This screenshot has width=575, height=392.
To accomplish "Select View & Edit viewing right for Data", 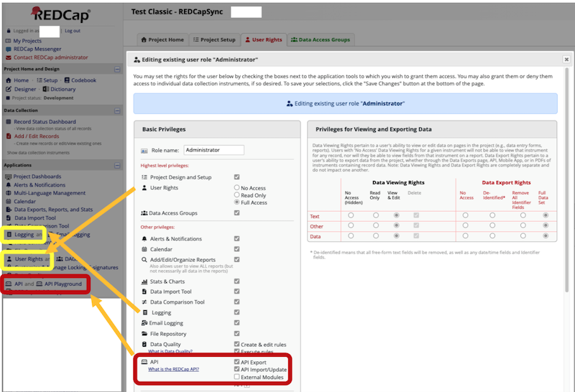I will point(397,235).
